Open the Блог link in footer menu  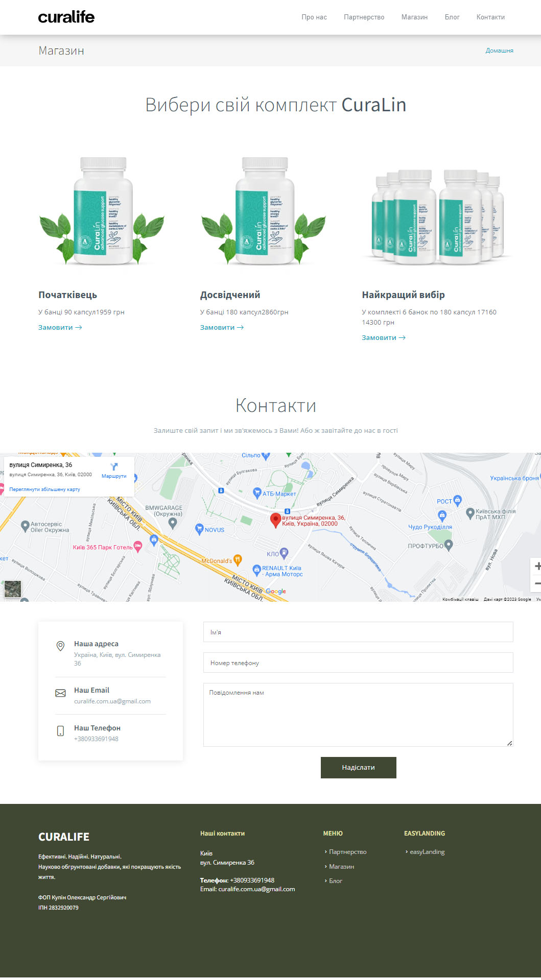(x=336, y=881)
